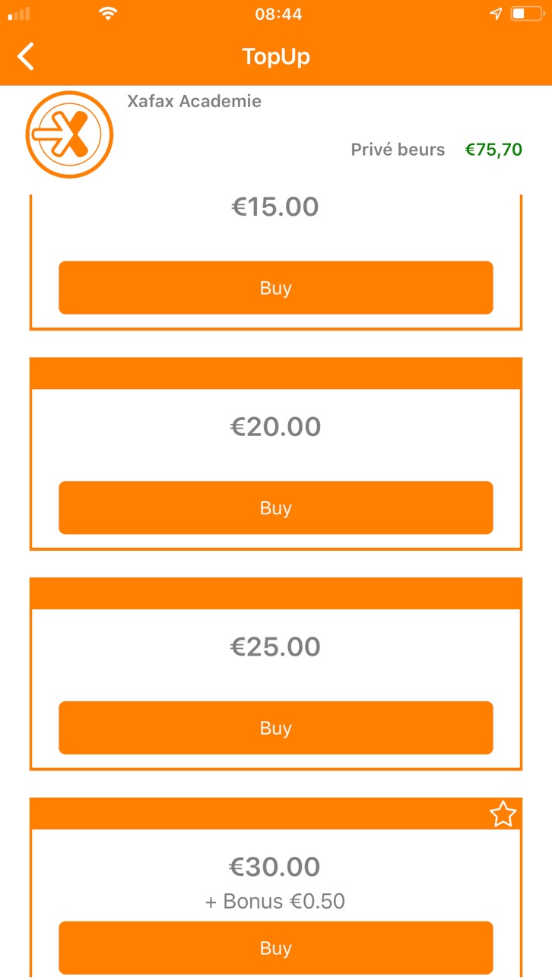The height and width of the screenshot is (980, 552).
Task: Tap the cellular signal bars icon
Action: [19, 14]
